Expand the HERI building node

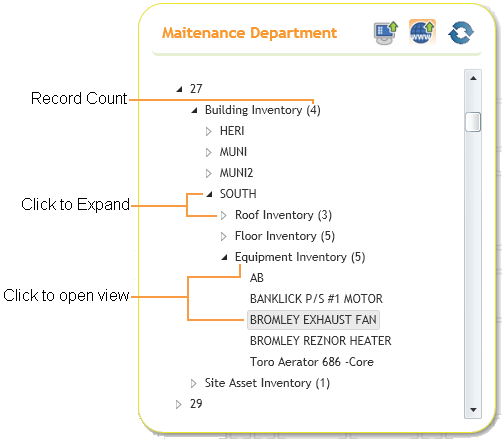pos(209,131)
